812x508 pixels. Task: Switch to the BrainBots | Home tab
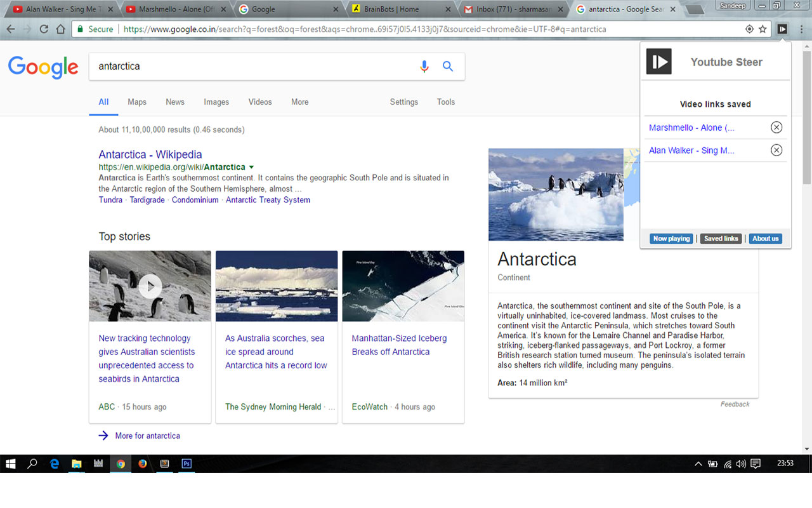(400, 10)
